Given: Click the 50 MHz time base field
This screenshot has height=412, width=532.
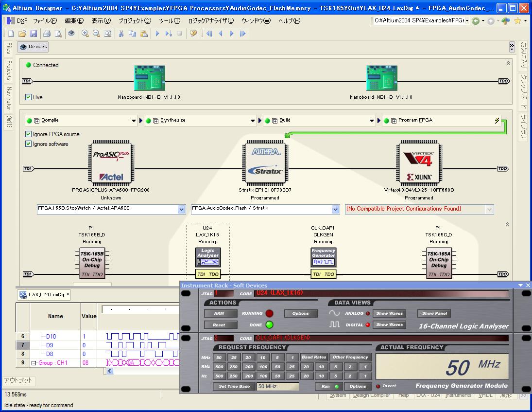Looking at the screenshot, I should (278, 386).
